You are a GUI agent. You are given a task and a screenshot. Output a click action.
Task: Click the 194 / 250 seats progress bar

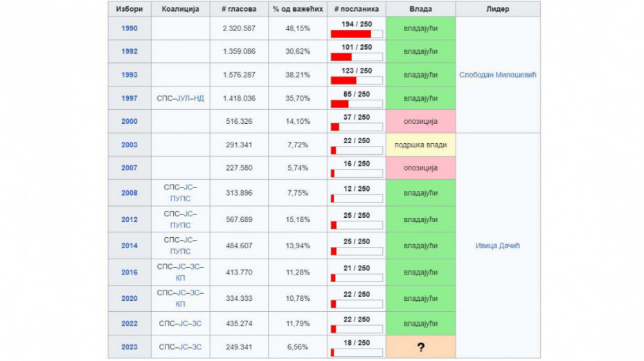point(357,34)
